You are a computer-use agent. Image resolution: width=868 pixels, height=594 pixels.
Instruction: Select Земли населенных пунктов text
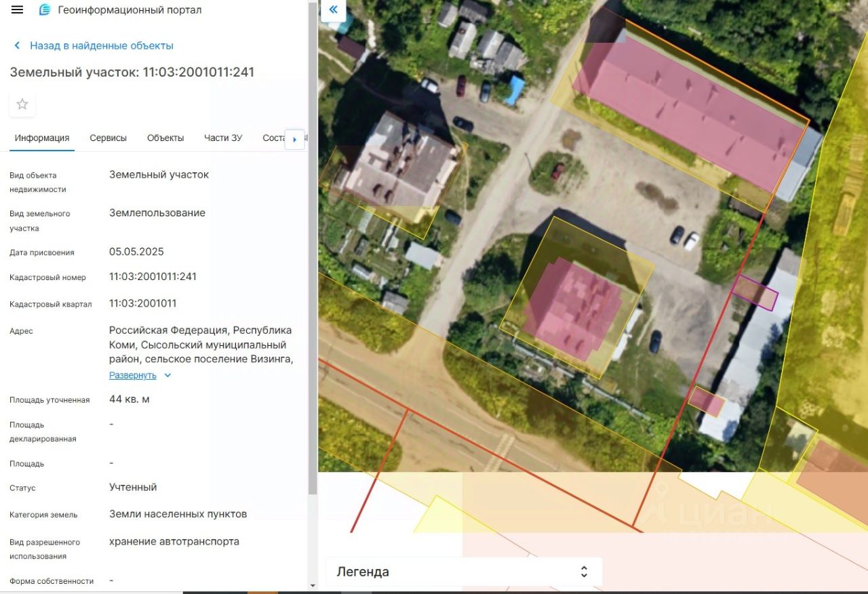coord(178,514)
